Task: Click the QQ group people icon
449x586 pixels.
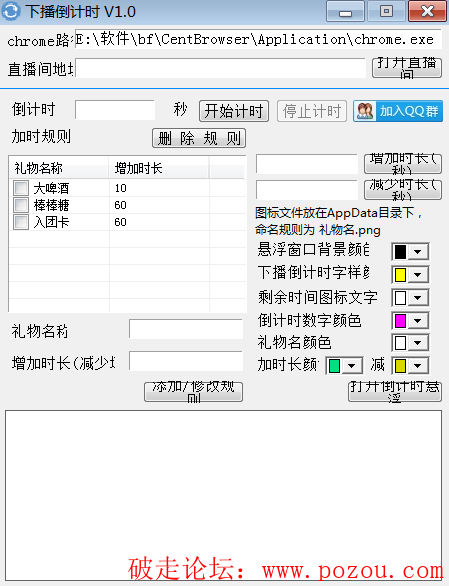Action: coord(365,111)
